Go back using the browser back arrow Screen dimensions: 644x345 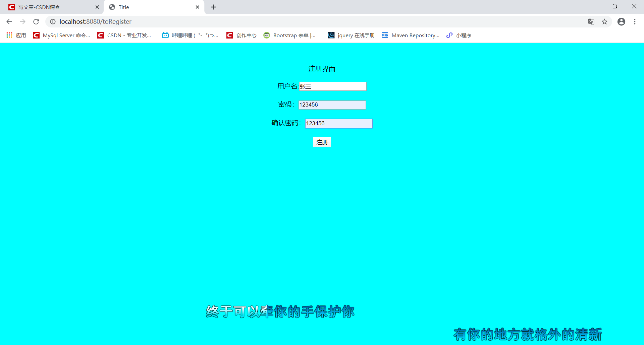tap(9, 21)
